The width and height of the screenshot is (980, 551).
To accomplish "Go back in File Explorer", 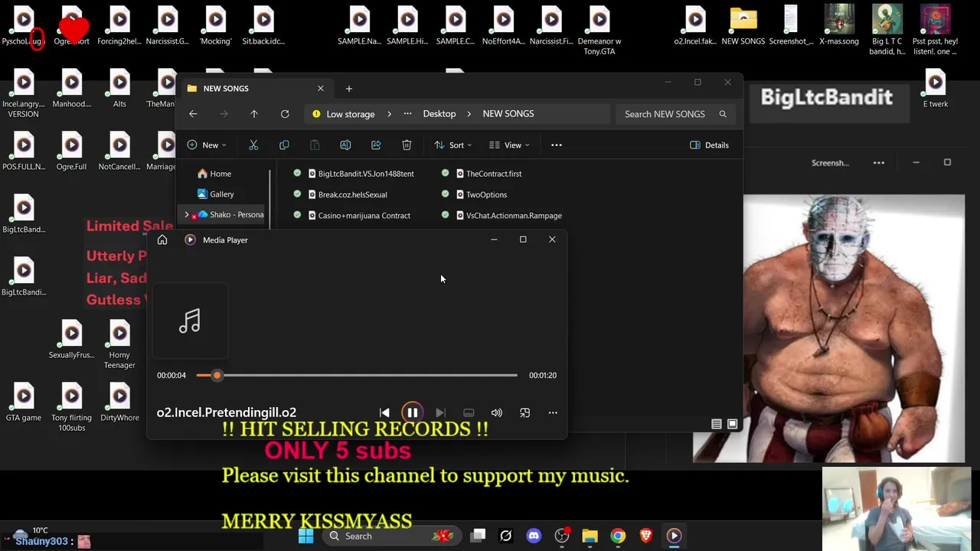I will click(193, 114).
